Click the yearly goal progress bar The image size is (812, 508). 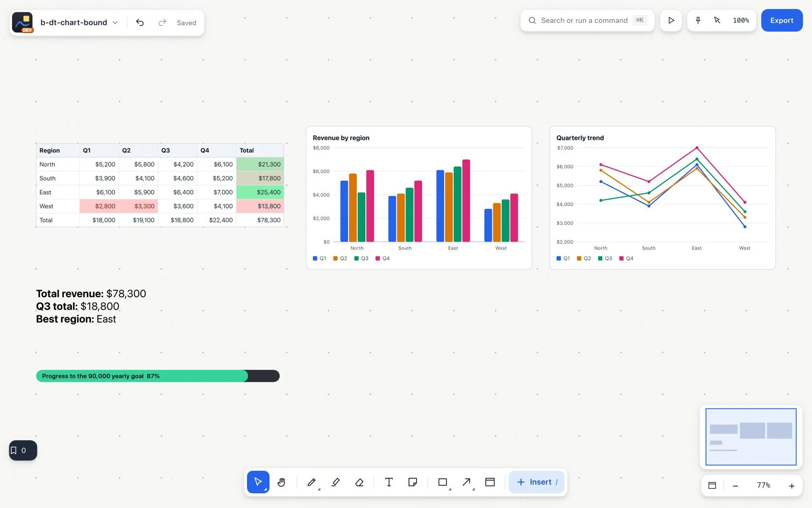pyautogui.click(x=158, y=376)
